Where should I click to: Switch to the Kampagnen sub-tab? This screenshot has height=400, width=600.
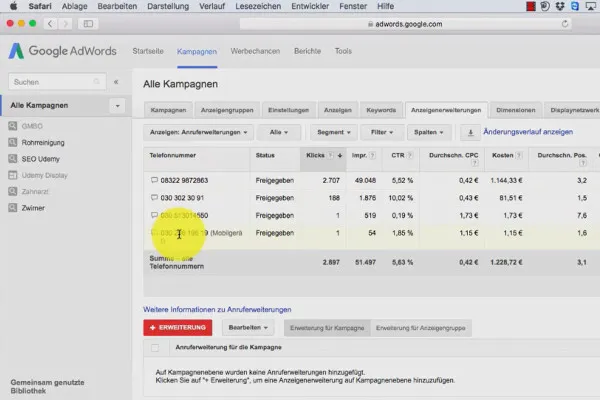coord(168,110)
